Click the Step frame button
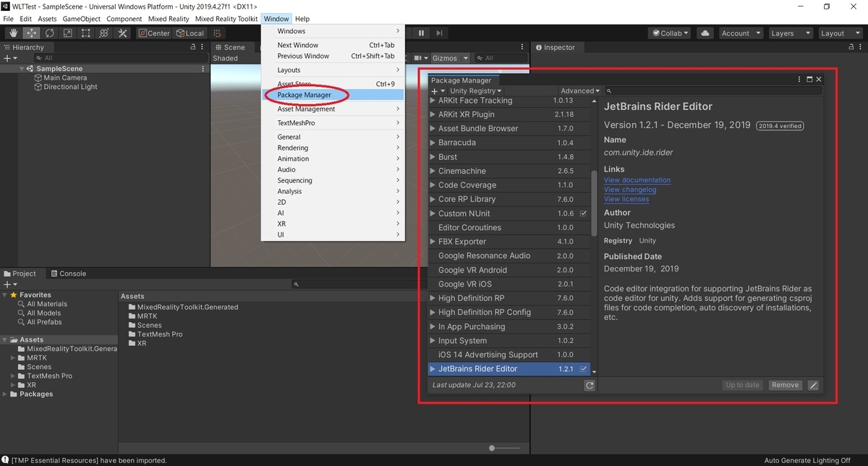The image size is (868, 466). (x=440, y=33)
